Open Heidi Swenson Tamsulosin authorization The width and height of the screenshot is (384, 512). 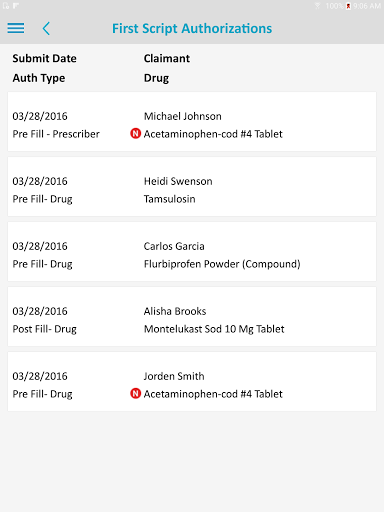click(192, 186)
